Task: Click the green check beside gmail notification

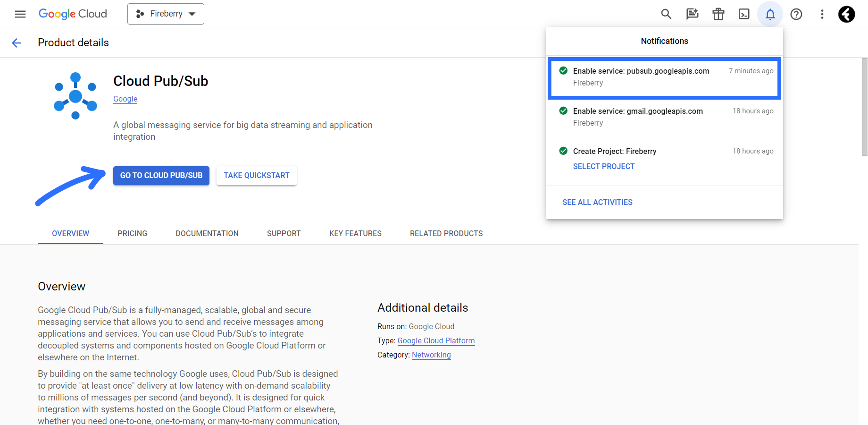Action: 563,111
